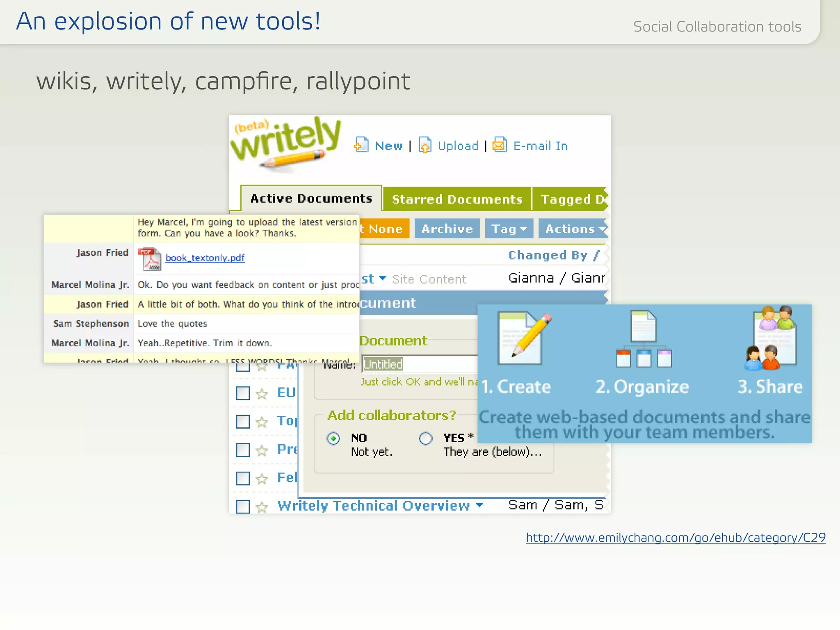Image resolution: width=840 pixels, height=630 pixels.
Task: Click the '1. Create' step label
Action: (x=516, y=386)
